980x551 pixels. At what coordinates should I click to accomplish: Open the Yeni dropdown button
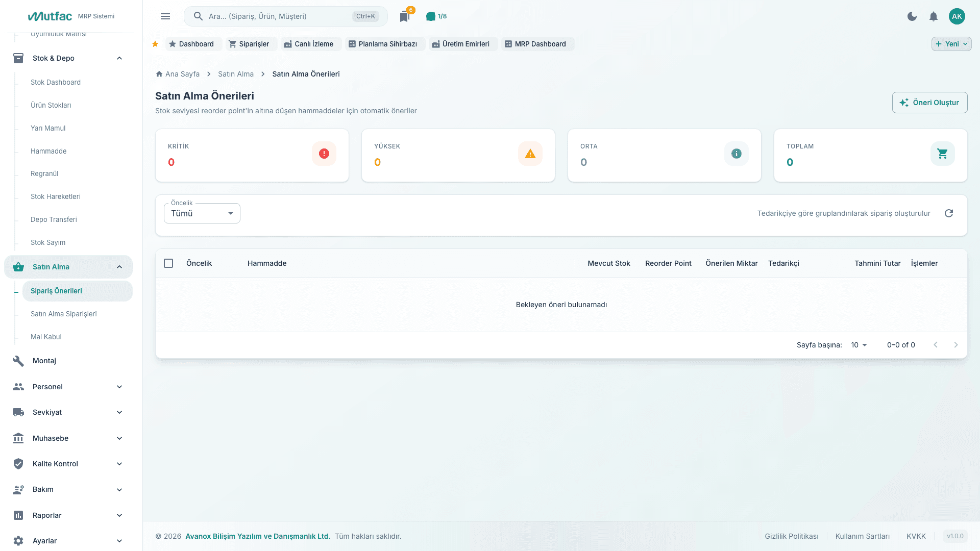951,44
